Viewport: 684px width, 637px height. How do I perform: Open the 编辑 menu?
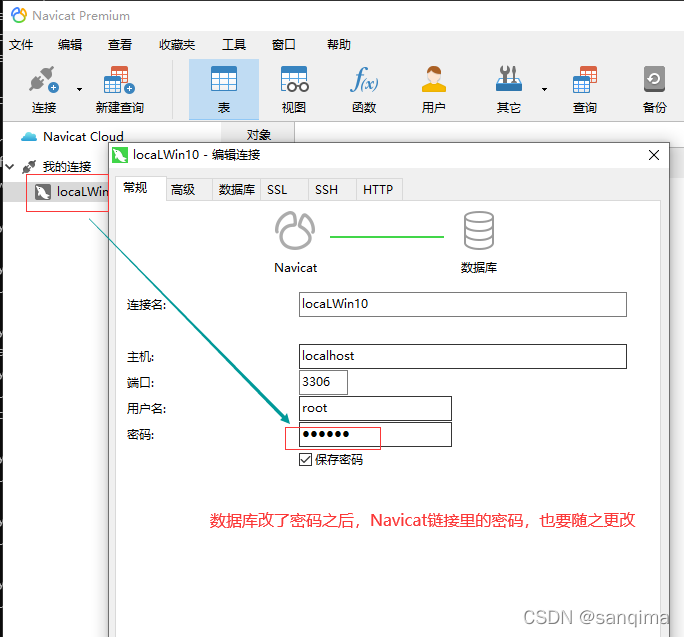(70, 45)
